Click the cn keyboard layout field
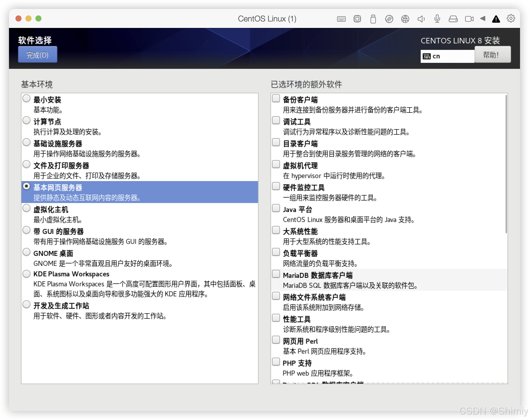Viewport: 529px width, 420px height. [447, 56]
